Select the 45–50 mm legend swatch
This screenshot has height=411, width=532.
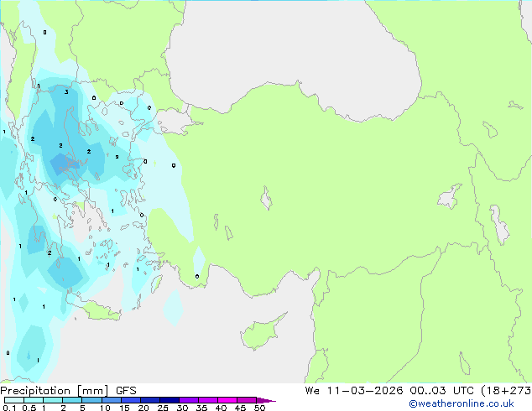[247, 400]
